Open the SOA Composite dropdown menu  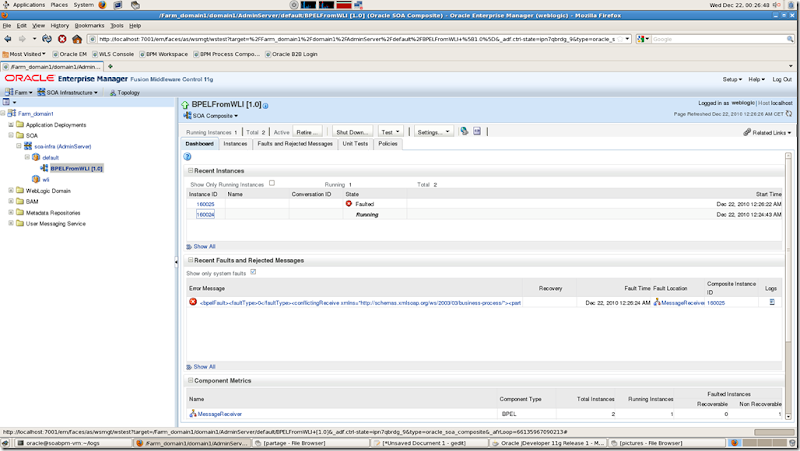(x=211, y=116)
